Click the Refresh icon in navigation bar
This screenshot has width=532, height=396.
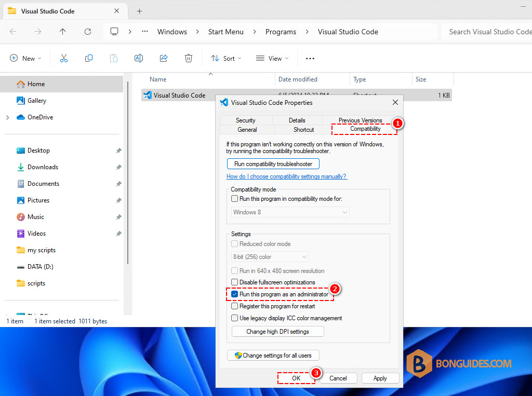(88, 32)
